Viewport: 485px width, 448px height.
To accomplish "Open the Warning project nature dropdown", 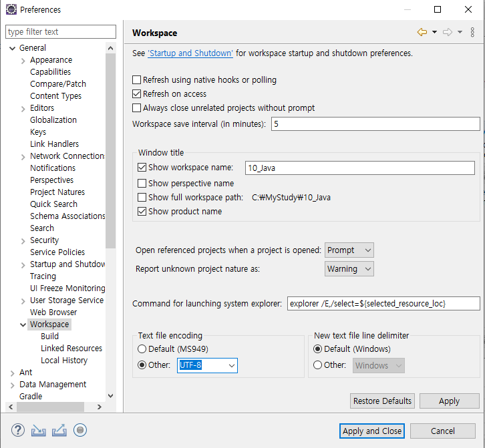I will click(x=349, y=269).
